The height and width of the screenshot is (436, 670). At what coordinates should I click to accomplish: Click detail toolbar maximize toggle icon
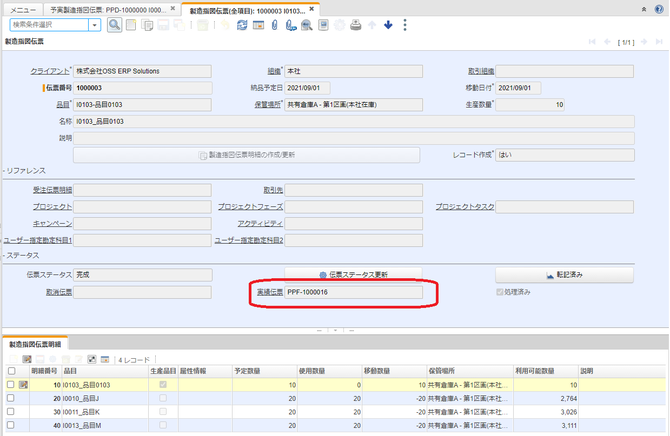[92, 359]
